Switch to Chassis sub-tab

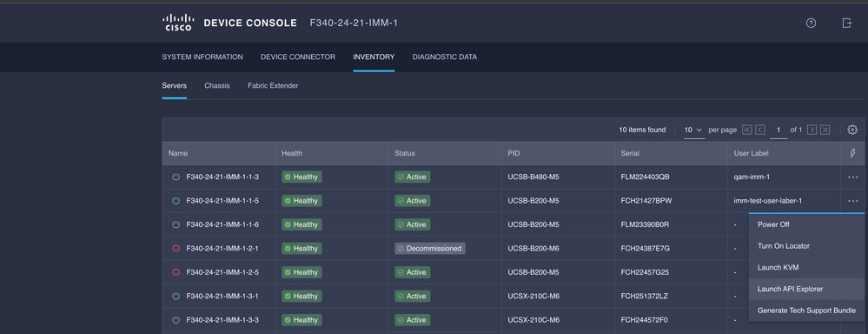217,86
